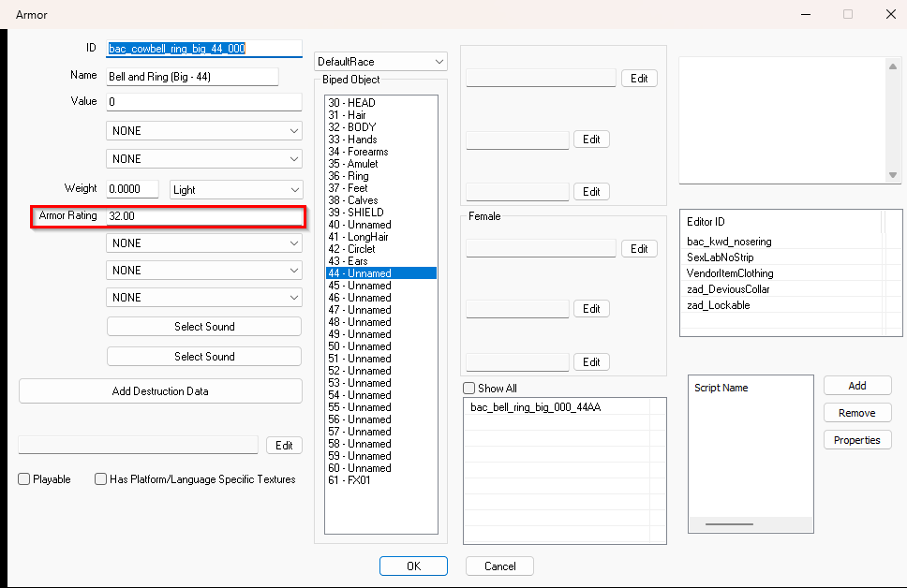Toggle Has Platform/Language Specific Textures checkbox

(100, 479)
